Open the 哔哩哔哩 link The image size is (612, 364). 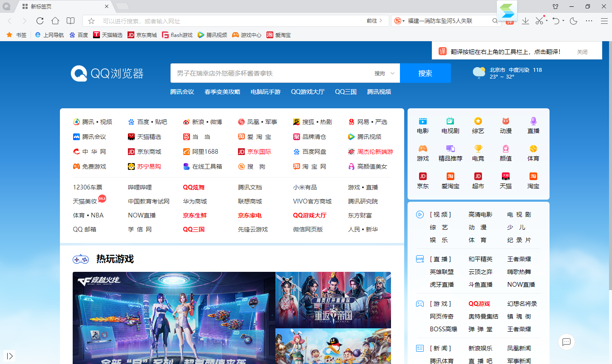coord(140,187)
